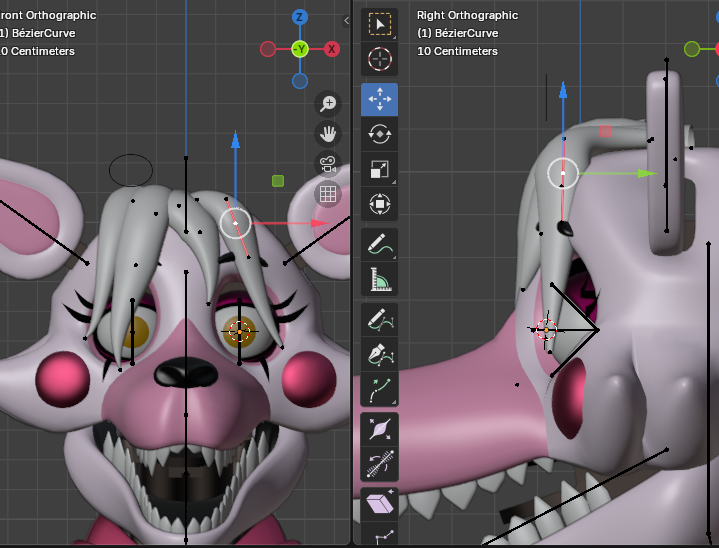Screen dimensions: 719x548
Task: Click green Y axis circle in Right viewport gizmo
Action: 692,49
